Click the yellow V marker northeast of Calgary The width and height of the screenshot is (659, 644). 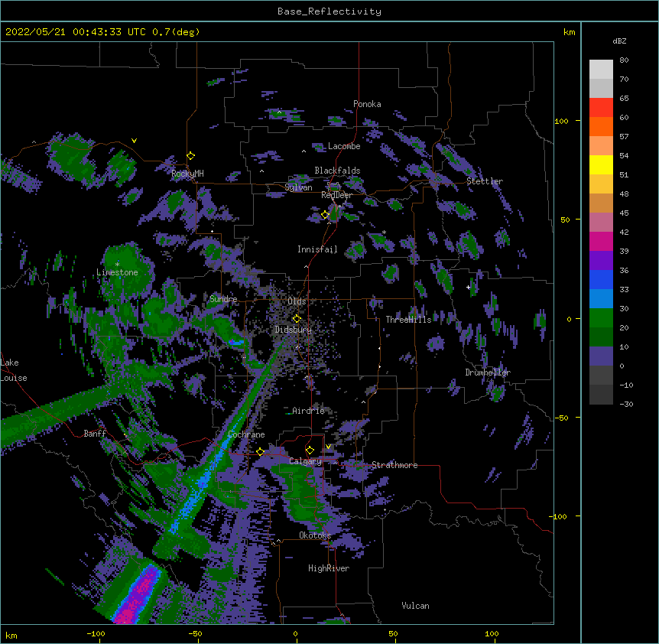coord(328,447)
